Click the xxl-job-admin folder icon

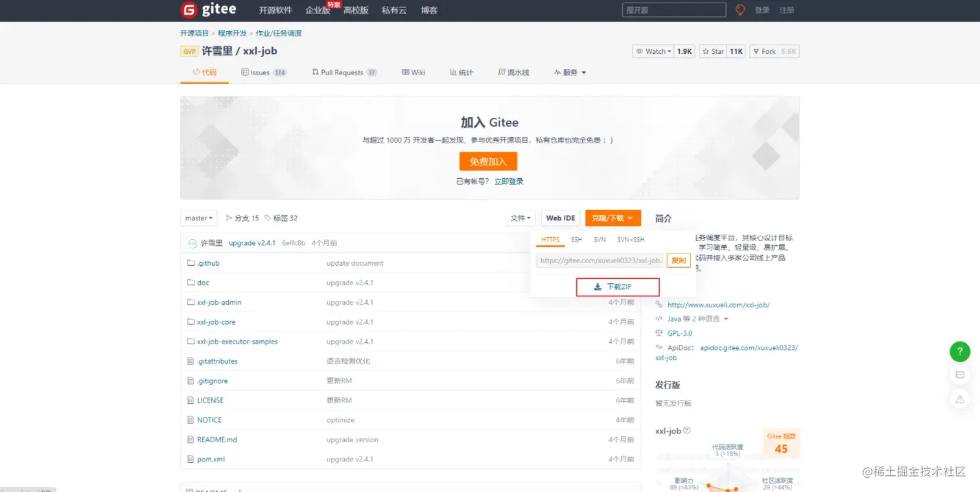tap(191, 302)
